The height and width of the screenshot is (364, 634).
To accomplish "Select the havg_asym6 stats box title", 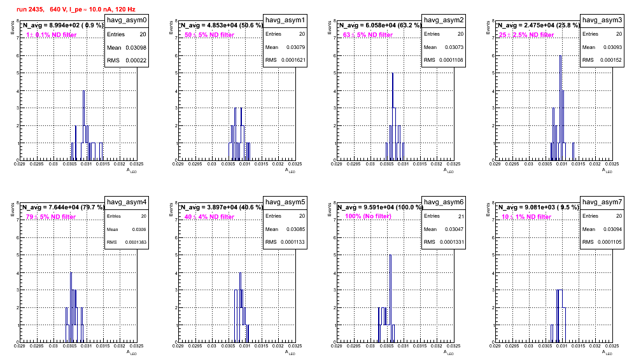I will 444,202.
